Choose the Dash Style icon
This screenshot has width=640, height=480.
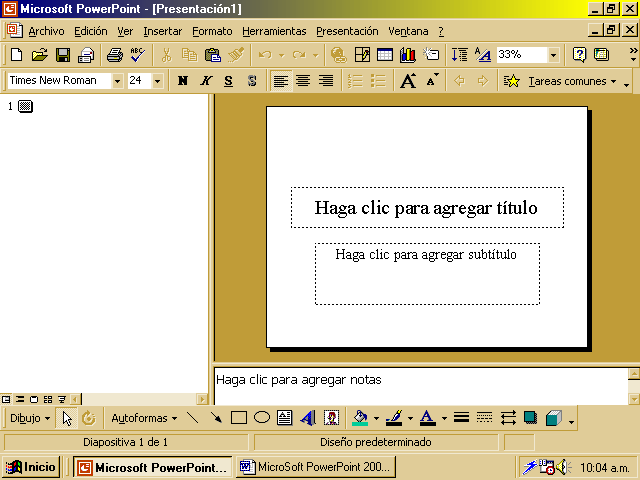(x=484, y=418)
